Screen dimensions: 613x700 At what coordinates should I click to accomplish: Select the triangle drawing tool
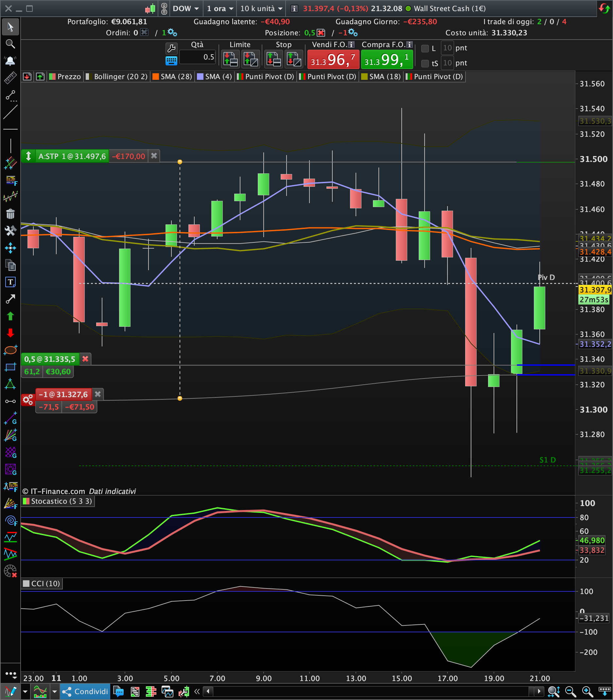[10, 384]
